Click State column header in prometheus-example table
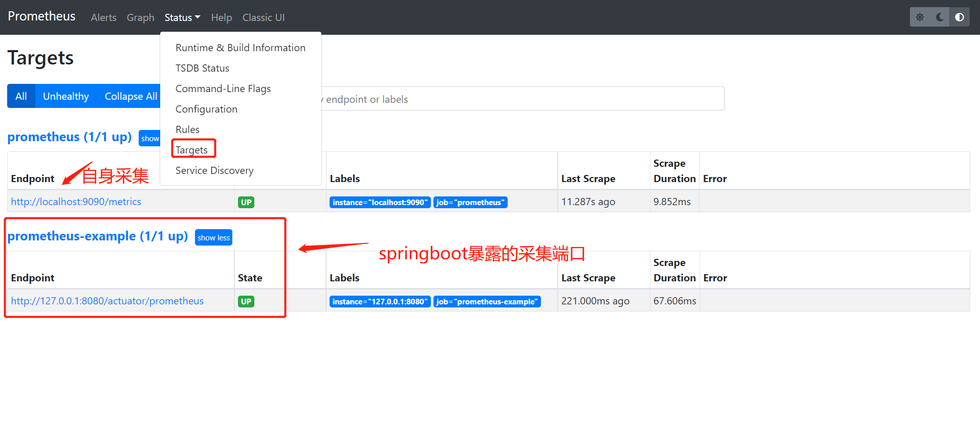980x422 pixels. [x=250, y=278]
